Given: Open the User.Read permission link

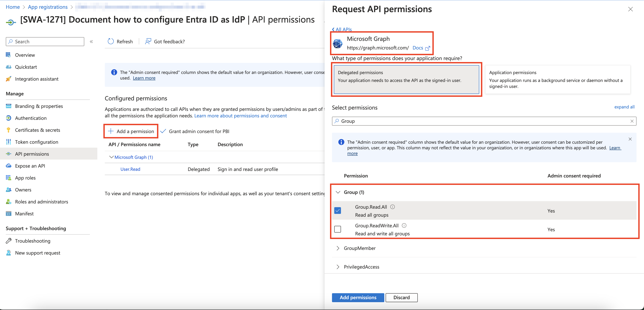Looking at the screenshot, I should point(130,169).
